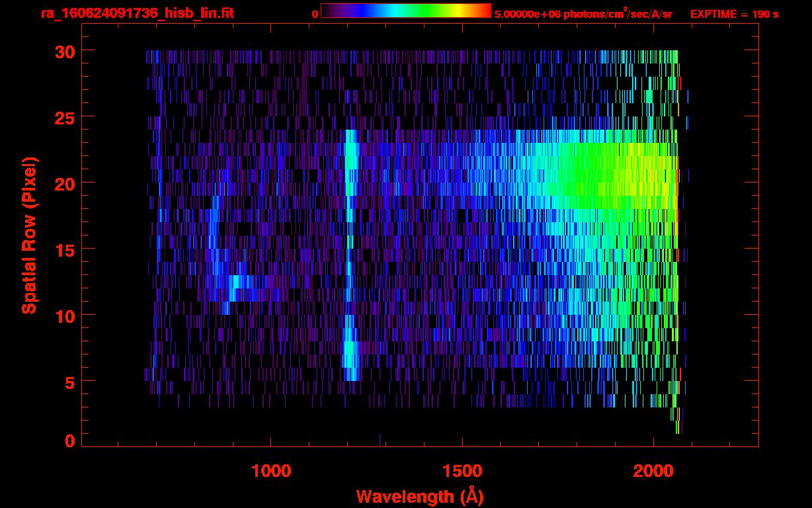Viewport: 812px width, 508px height.
Task: Click the 5.00000e+06 photons/cm²/sec/A/sr label
Action: (583, 14)
